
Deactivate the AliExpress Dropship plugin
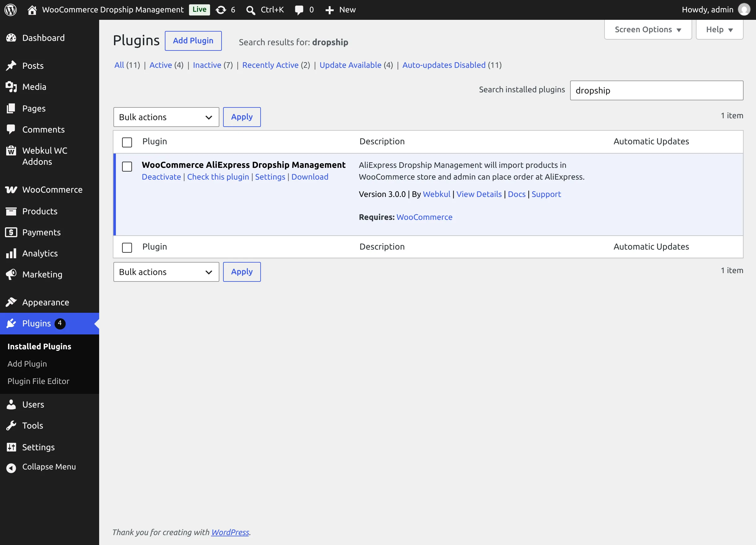(x=161, y=177)
